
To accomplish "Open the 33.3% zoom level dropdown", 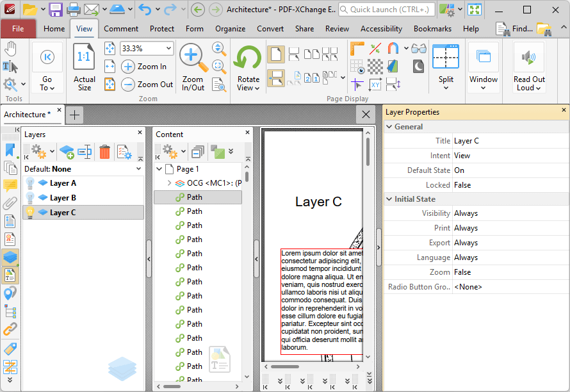I will tap(168, 49).
